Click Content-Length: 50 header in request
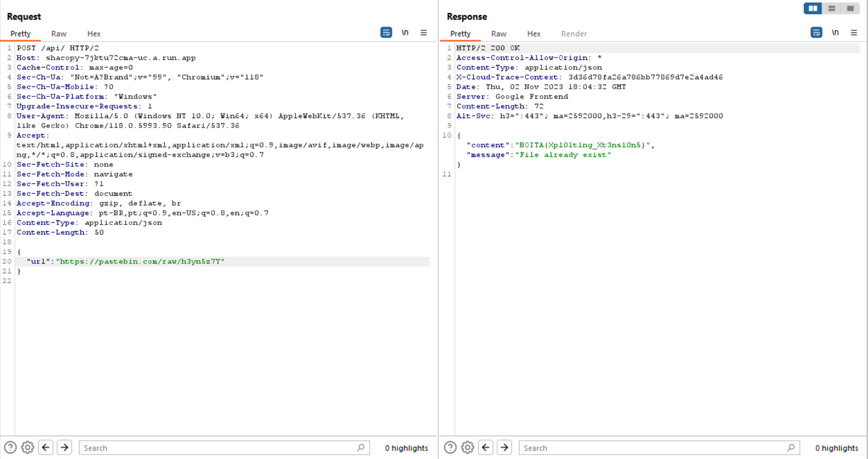Screen dimensions: 868x459 (x=60, y=232)
